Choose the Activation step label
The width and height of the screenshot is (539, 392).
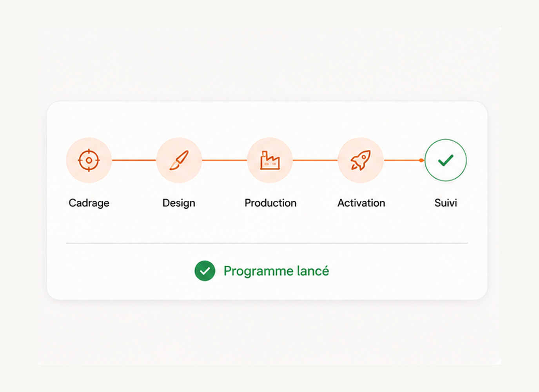pos(361,203)
